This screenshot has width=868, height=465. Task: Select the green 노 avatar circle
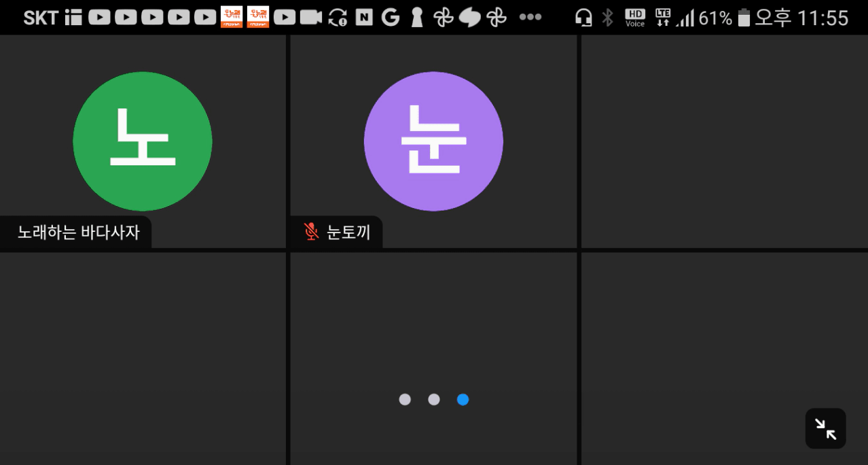(143, 141)
